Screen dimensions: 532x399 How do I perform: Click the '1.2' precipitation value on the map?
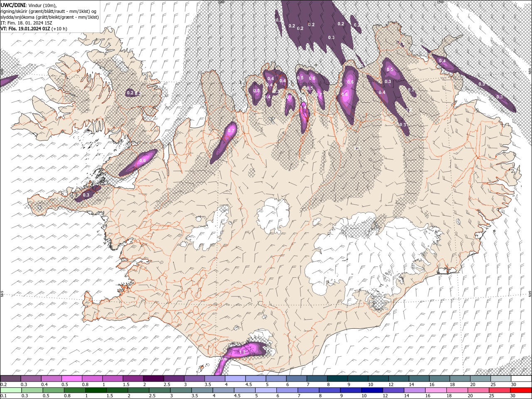click(x=243, y=352)
